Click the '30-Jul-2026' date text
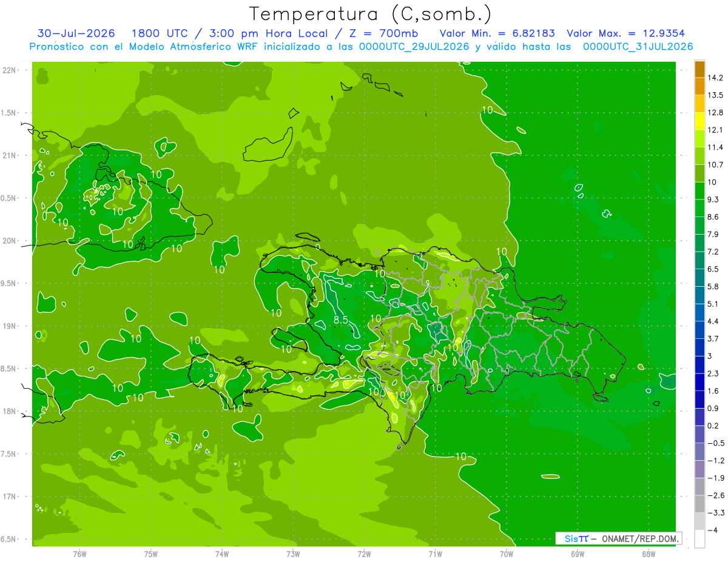 point(76,33)
